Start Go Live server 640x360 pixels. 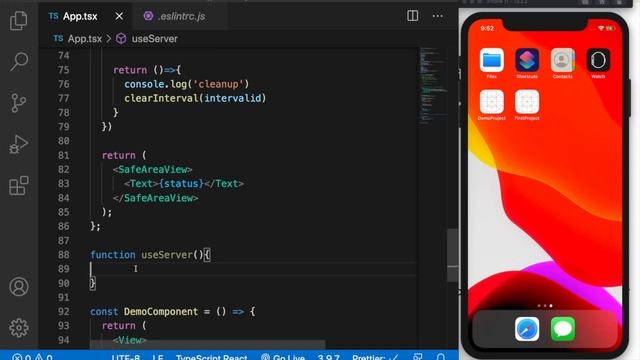pyautogui.click(x=283, y=357)
